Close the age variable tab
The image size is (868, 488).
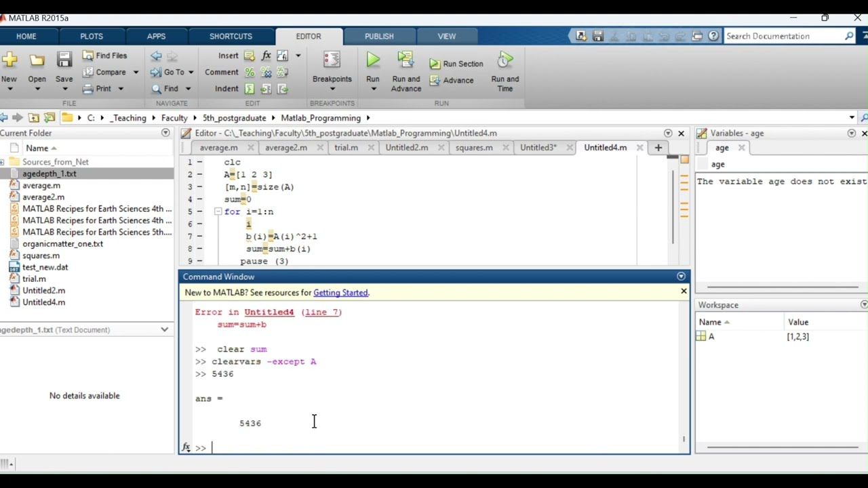click(741, 148)
